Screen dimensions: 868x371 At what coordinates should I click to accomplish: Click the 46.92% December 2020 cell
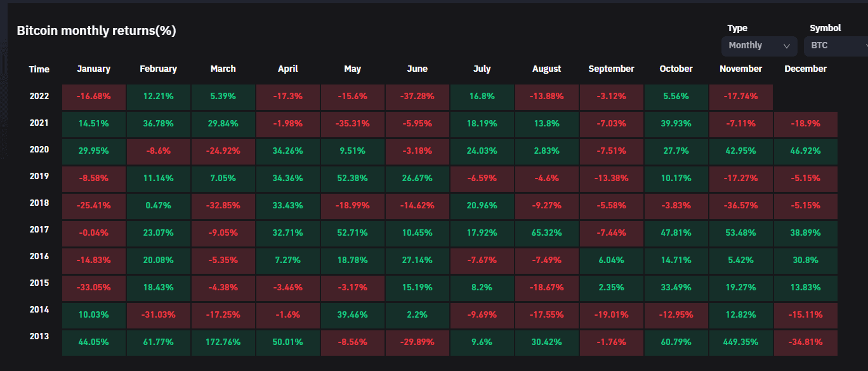click(x=805, y=151)
